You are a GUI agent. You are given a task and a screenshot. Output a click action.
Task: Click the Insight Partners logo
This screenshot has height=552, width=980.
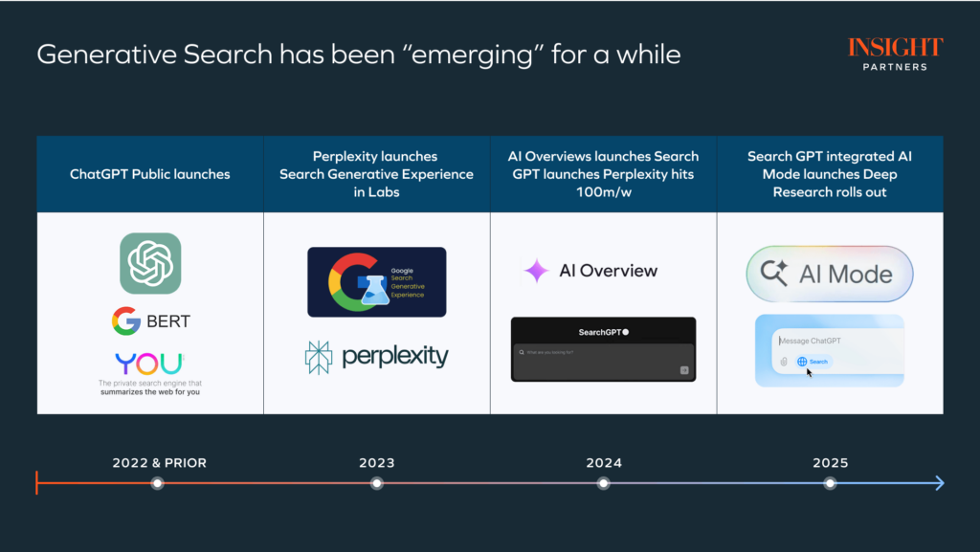click(x=895, y=54)
